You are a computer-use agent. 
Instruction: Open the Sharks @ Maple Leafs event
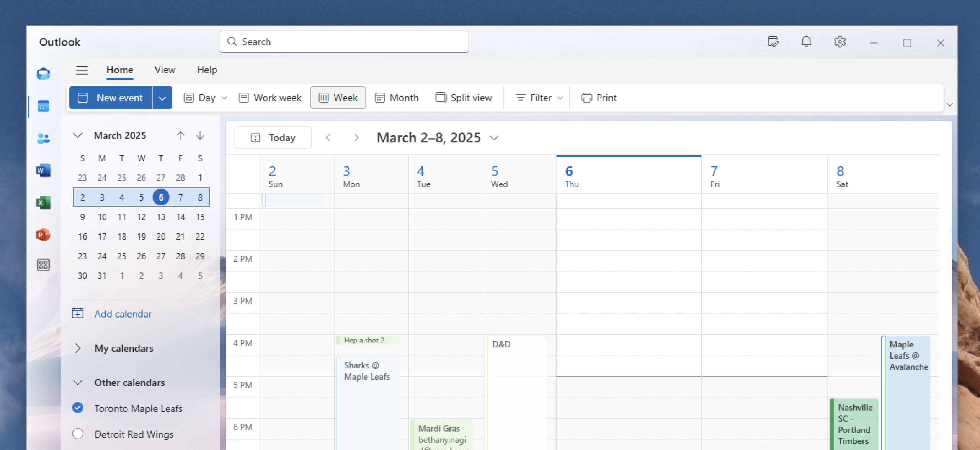(368, 403)
